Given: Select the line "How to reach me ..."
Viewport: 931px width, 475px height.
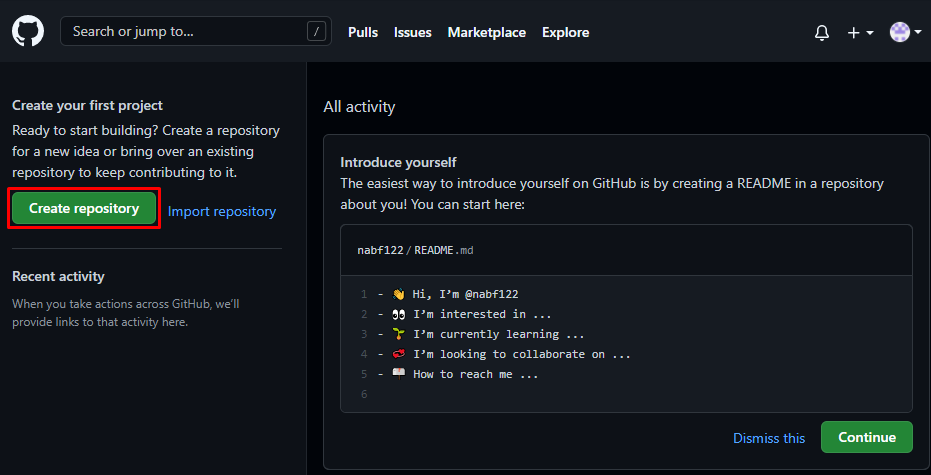Looking at the screenshot, I should 476,375.
